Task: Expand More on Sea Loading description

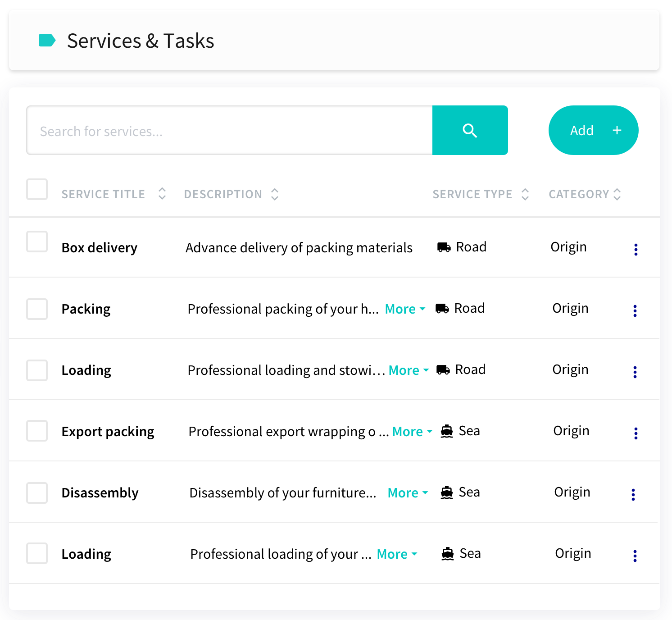Action: (397, 554)
